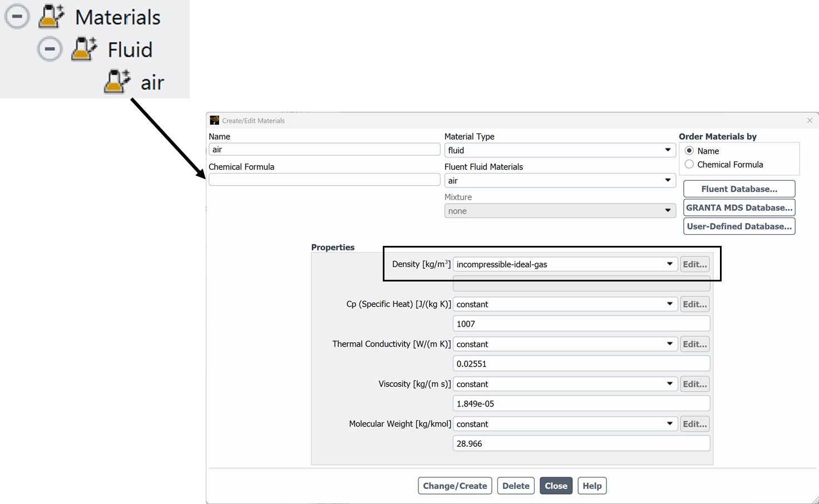Click the disabled density value field
The height and width of the screenshot is (504, 819).
[581, 284]
